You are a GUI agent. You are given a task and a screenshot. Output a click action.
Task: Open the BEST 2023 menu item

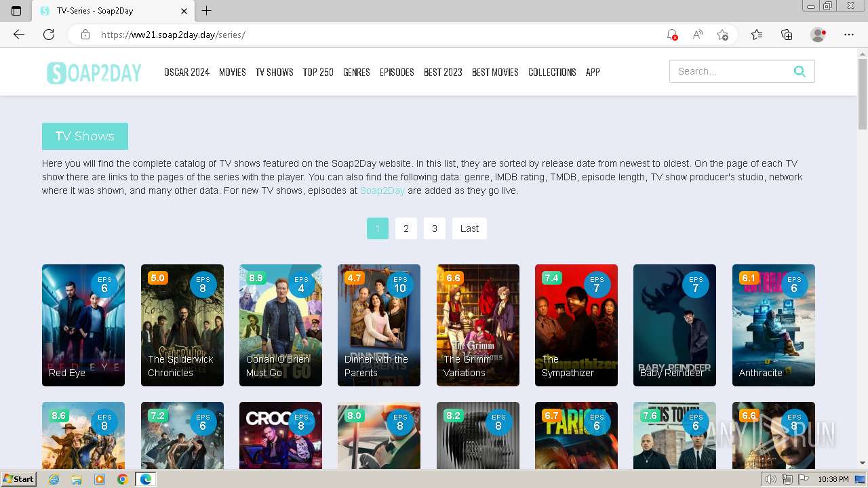tap(443, 72)
